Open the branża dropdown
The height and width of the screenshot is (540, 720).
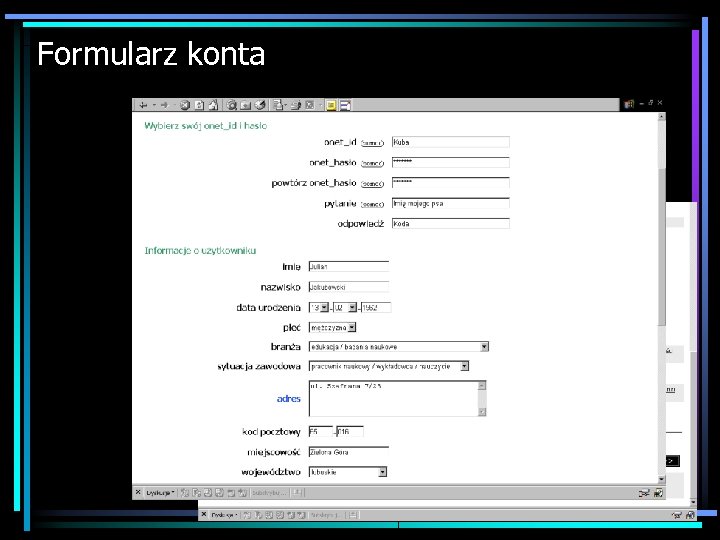[x=484, y=347]
